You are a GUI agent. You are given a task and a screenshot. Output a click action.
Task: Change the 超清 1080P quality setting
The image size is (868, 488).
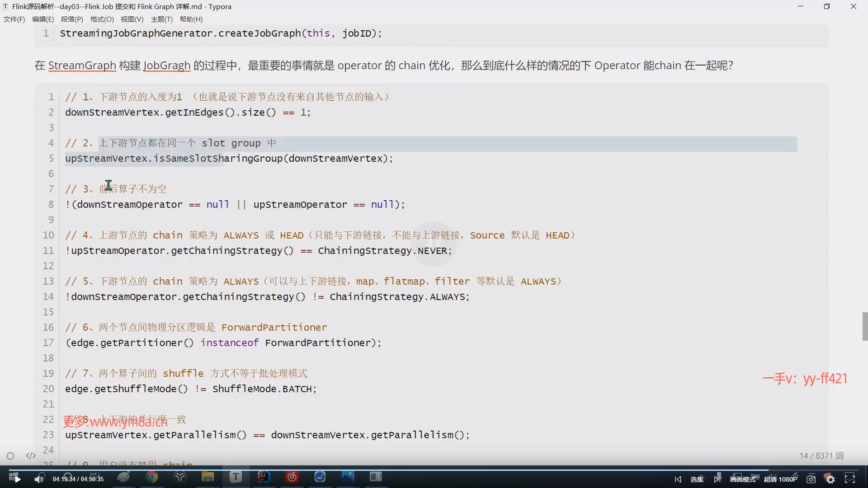780,479
